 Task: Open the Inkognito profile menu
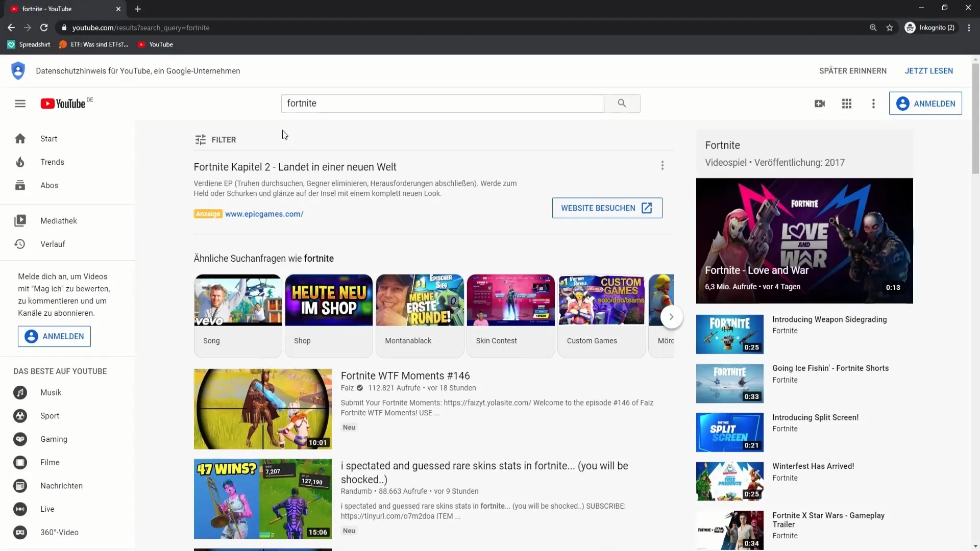tap(929, 28)
